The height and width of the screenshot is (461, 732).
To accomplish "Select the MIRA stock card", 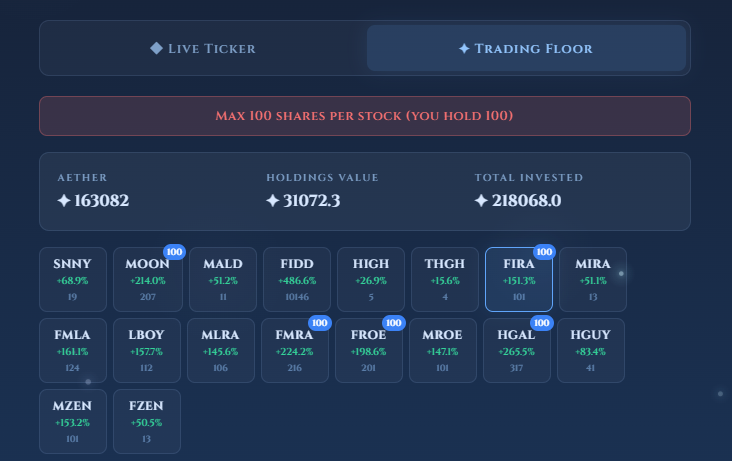I will 593,279.
